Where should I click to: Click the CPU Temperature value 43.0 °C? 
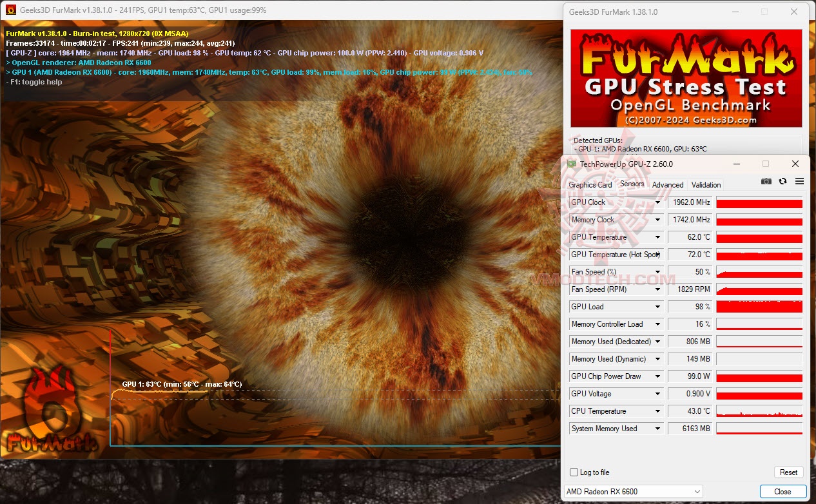[x=690, y=411]
